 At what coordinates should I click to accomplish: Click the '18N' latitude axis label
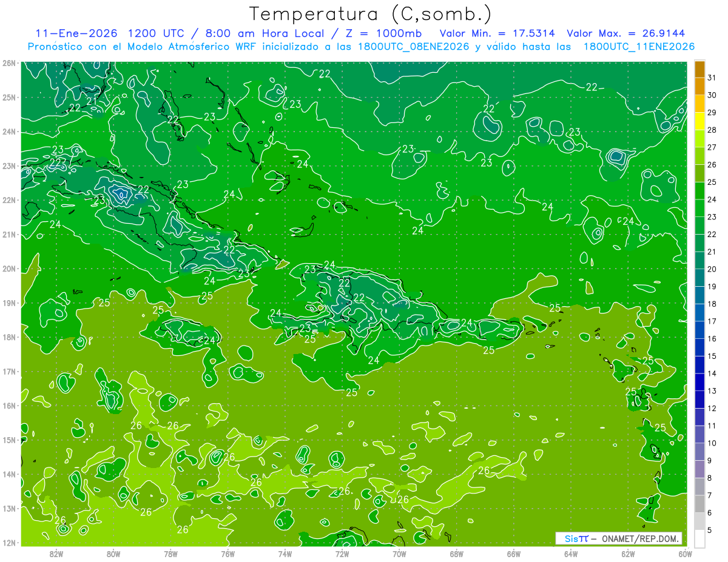click(8, 337)
